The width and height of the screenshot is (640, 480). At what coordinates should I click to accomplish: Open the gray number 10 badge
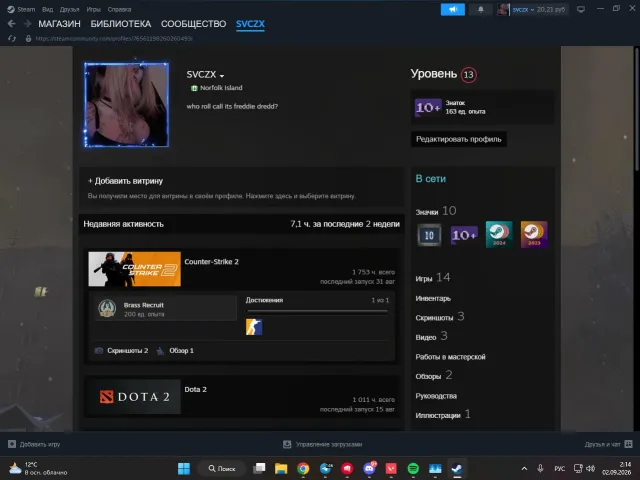pos(429,235)
